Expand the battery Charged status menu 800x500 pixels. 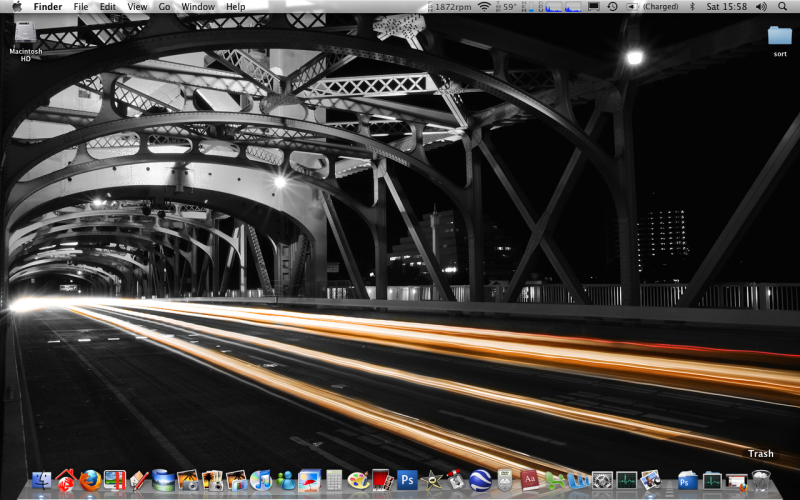[659, 7]
